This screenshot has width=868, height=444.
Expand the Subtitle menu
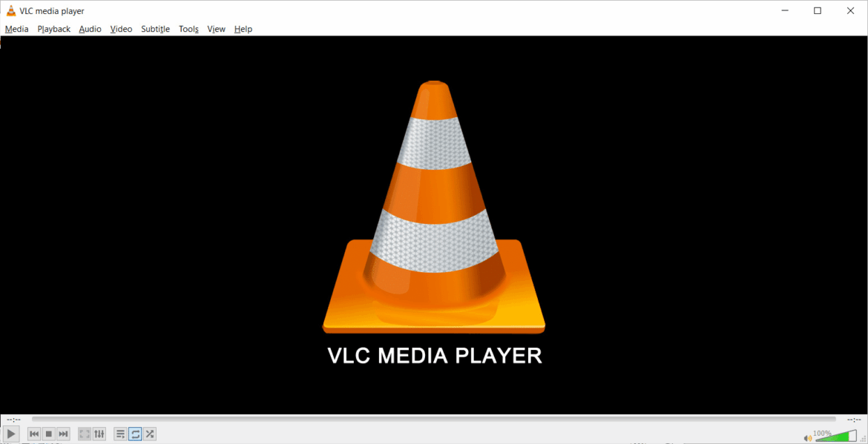click(x=155, y=29)
